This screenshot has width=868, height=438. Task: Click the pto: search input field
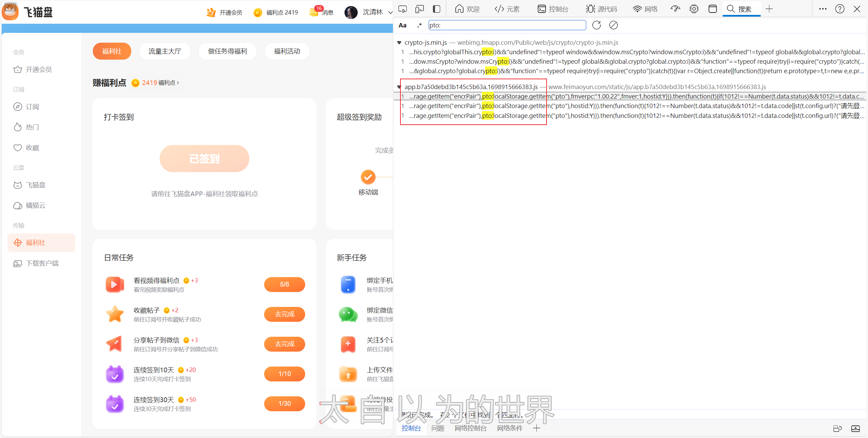pos(507,25)
